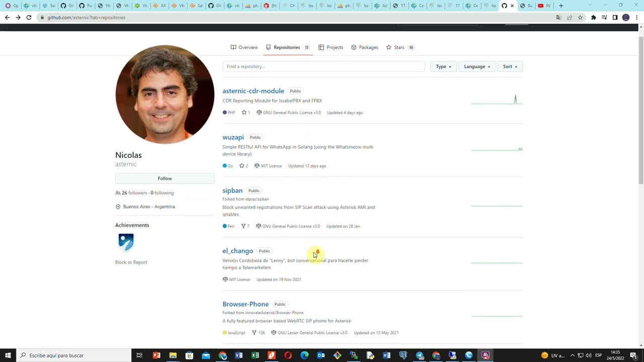This screenshot has width=644, height=362.
Task: View stargazers of wuzapi
Action: click(x=244, y=166)
